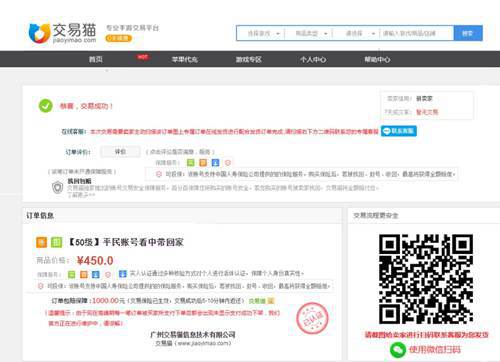The image size is (500, 362).
Task: Open the 选择游戏 dropdown in search bar
Action: coord(261,33)
